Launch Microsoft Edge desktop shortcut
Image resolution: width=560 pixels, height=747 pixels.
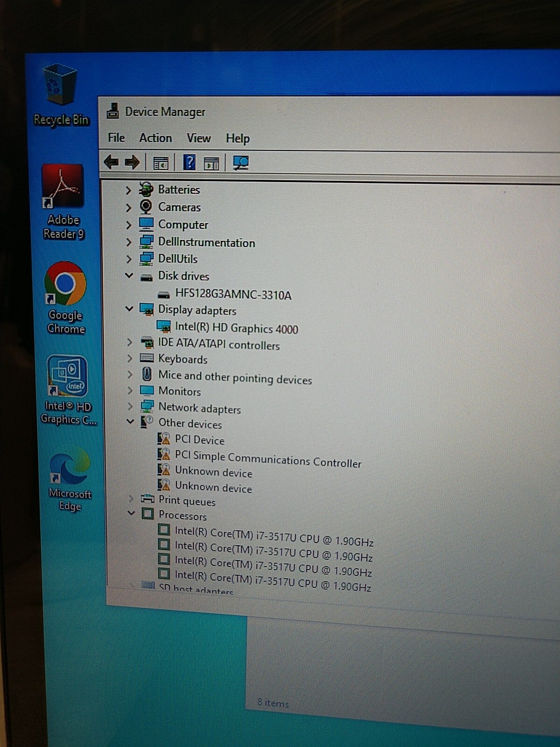point(70,480)
